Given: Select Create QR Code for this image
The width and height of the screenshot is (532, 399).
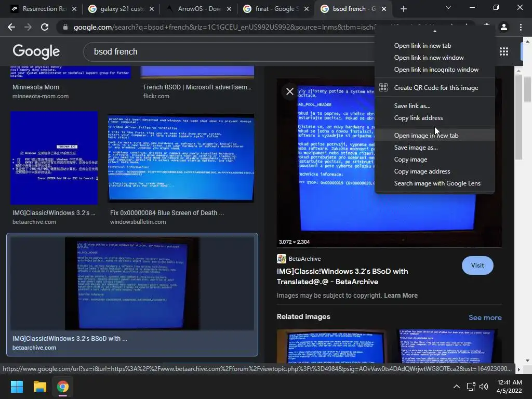Looking at the screenshot, I should (x=435, y=87).
